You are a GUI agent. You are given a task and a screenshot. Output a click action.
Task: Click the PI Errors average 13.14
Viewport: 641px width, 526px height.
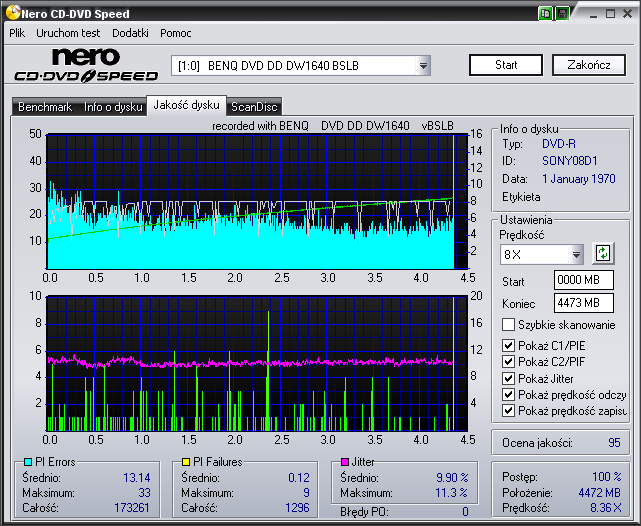coord(137,477)
